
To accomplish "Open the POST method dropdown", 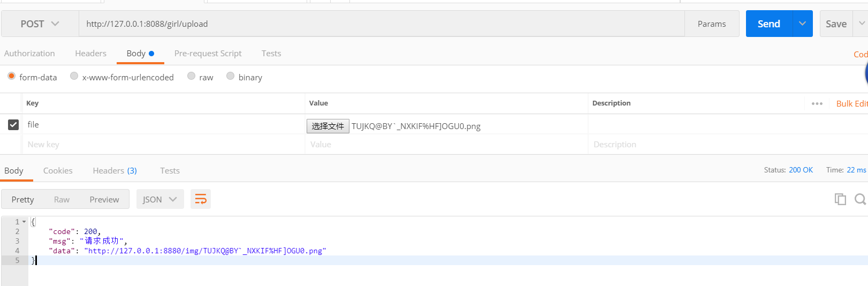I will pos(40,24).
